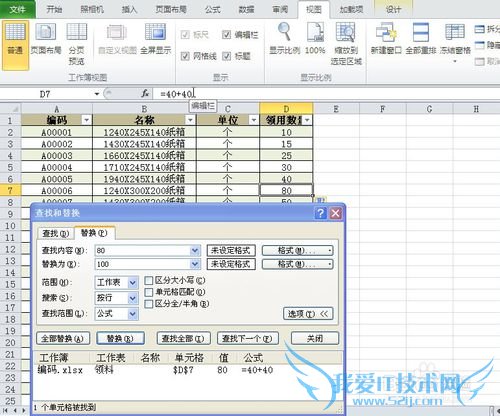Image resolution: width=500 pixels, height=416 pixels.
Task: Click the 替换 replace button
Action: pyautogui.click(x=120, y=339)
